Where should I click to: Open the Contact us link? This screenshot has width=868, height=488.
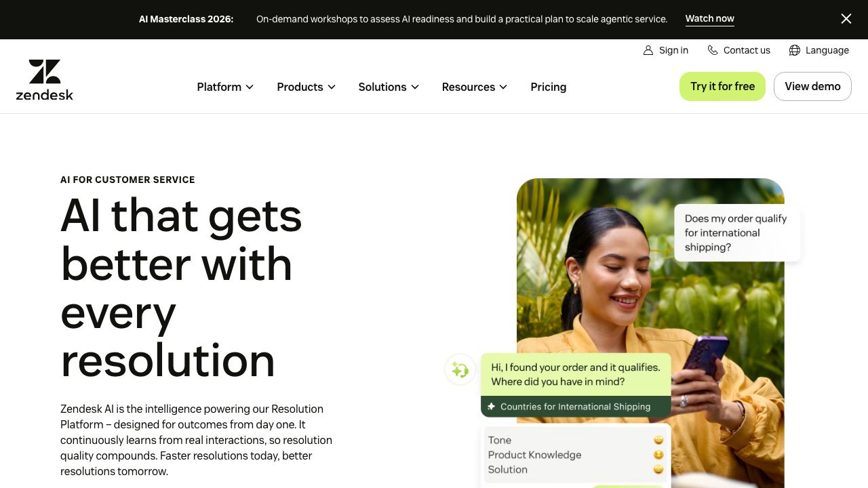coord(747,50)
